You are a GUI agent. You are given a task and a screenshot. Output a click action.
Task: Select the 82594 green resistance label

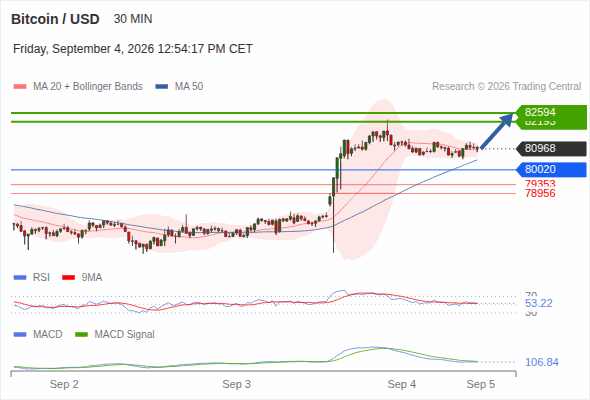click(x=551, y=112)
